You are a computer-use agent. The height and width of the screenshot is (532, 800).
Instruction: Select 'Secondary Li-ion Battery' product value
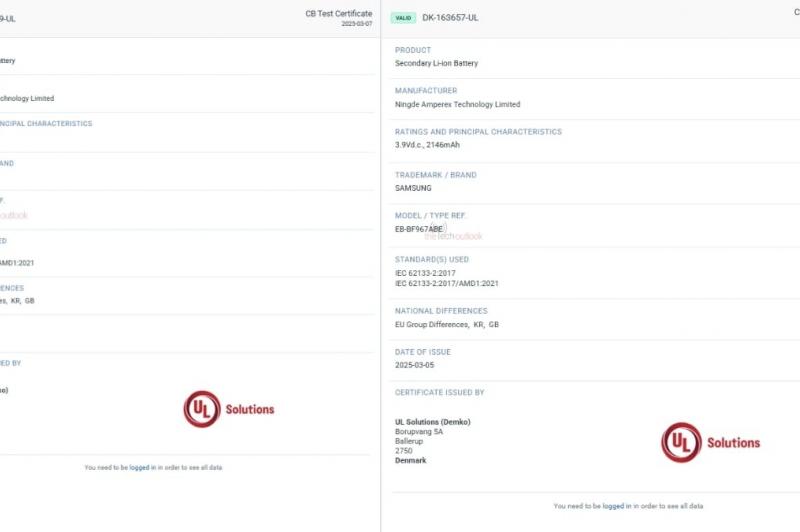click(436, 63)
